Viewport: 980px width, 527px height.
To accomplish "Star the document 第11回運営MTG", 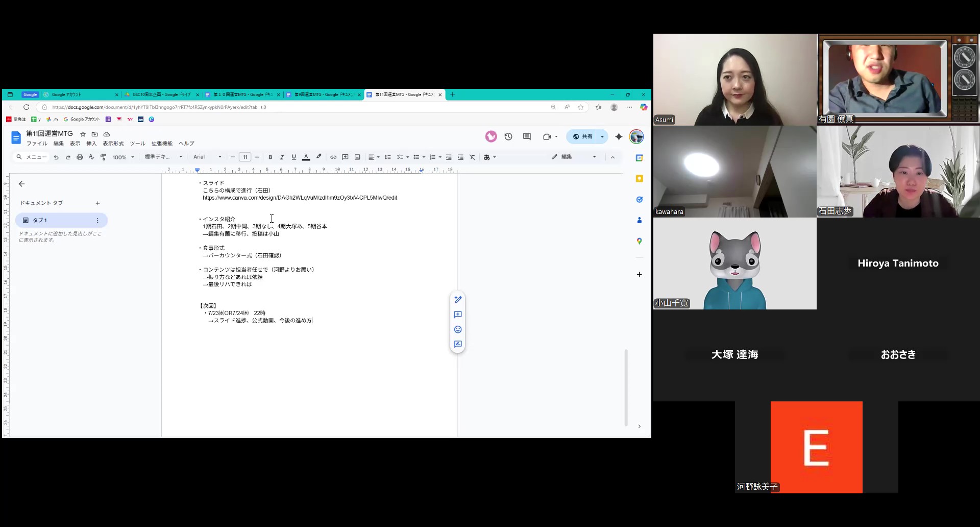I will [x=83, y=134].
